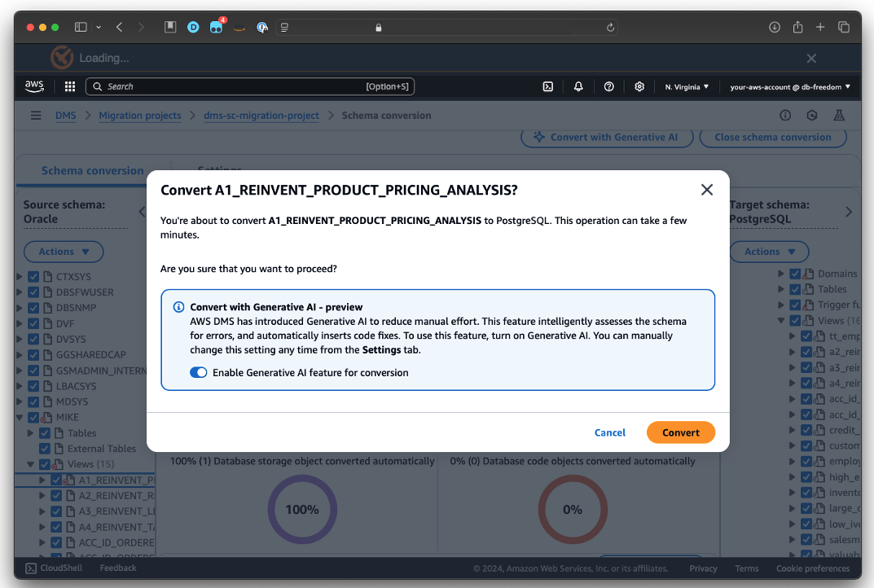
Task: Open Safari downloads icon
Action: tap(775, 27)
